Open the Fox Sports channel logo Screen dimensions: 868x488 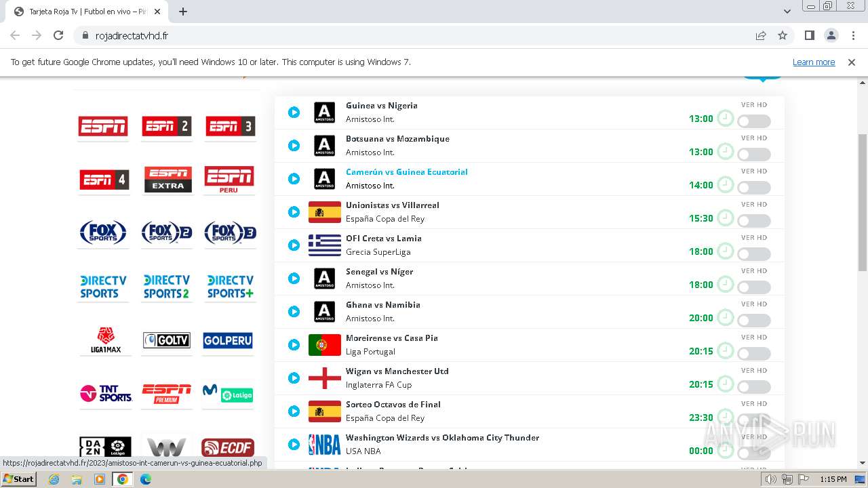pos(102,232)
